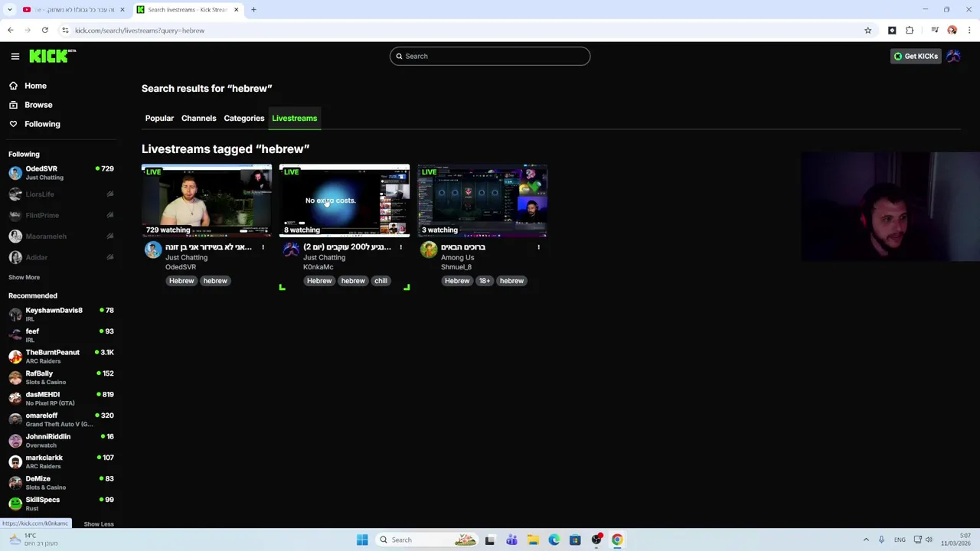Open Windows Start menu
The image size is (980, 551).
[x=362, y=540]
